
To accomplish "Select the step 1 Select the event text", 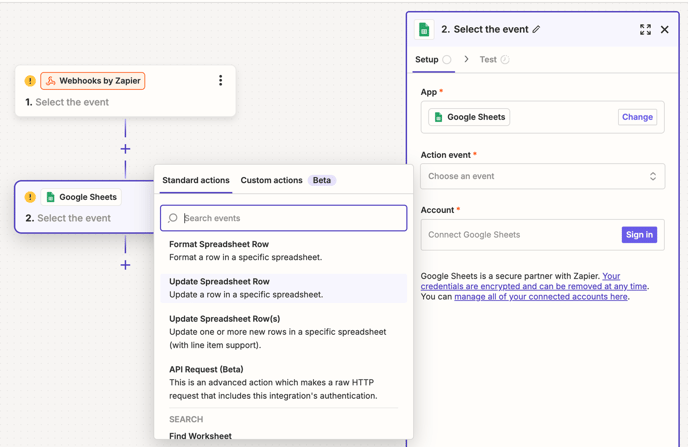I will point(72,102).
